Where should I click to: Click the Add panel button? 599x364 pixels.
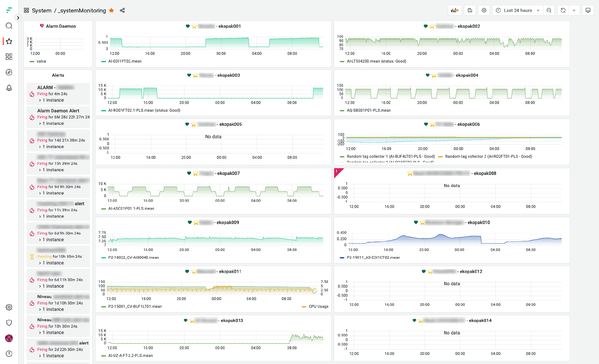[455, 10]
